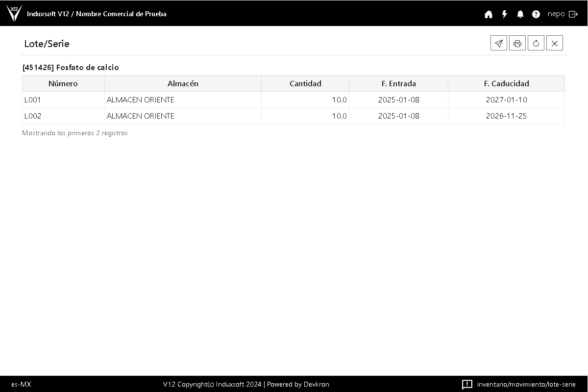Click the Induxsoft V12 logo
The height and width of the screenshot is (392, 588).
tap(14, 13)
